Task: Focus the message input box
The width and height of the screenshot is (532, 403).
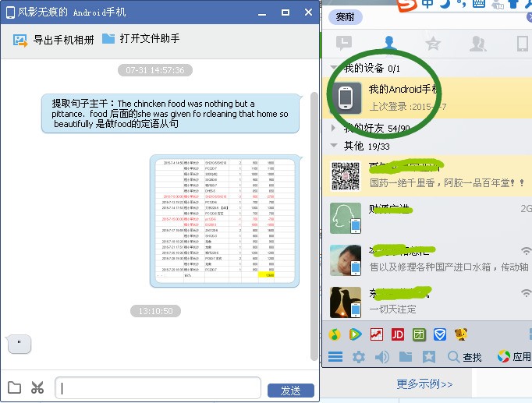Action: pyautogui.click(x=158, y=387)
